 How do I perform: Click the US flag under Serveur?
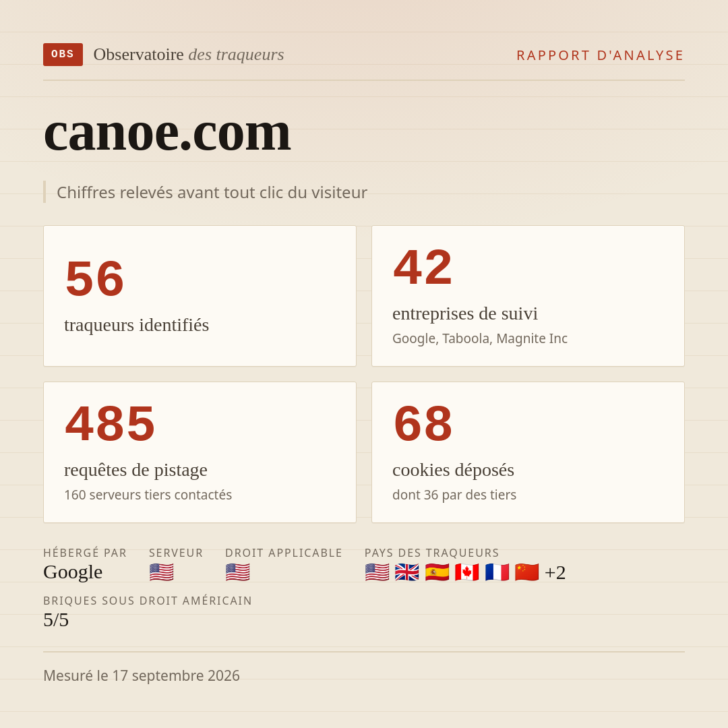(x=162, y=572)
